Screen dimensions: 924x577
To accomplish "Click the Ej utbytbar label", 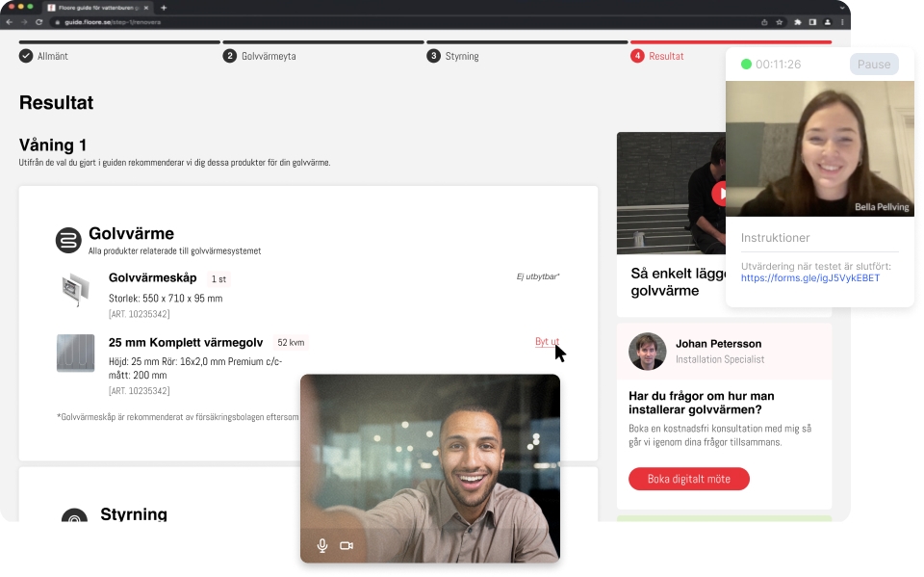I will click(x=538, y=276).
